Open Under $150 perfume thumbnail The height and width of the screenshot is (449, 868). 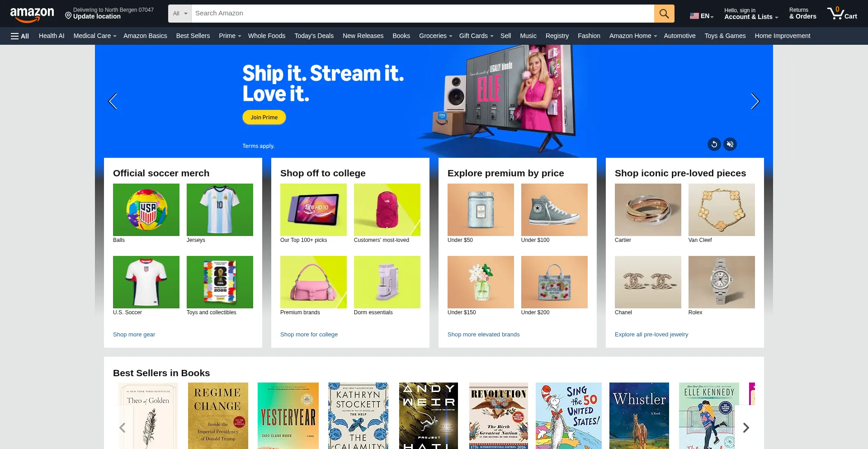coord(481,282)
